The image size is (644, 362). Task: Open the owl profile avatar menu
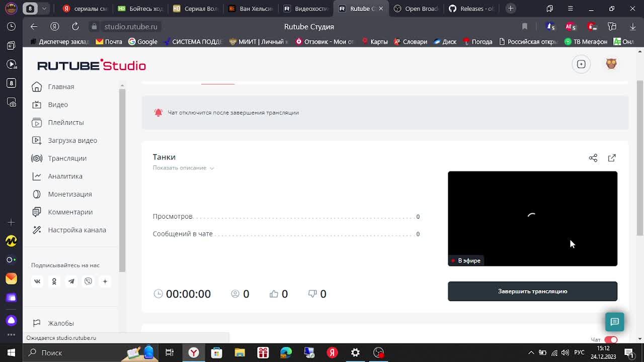tap(611, 64)
